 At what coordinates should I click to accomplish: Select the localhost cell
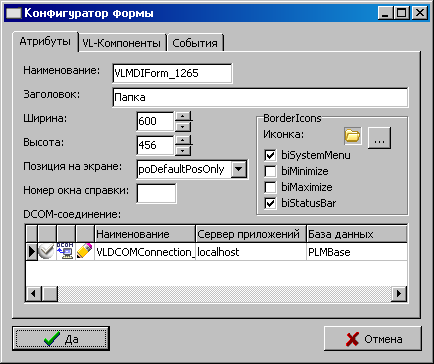(251, 252)
